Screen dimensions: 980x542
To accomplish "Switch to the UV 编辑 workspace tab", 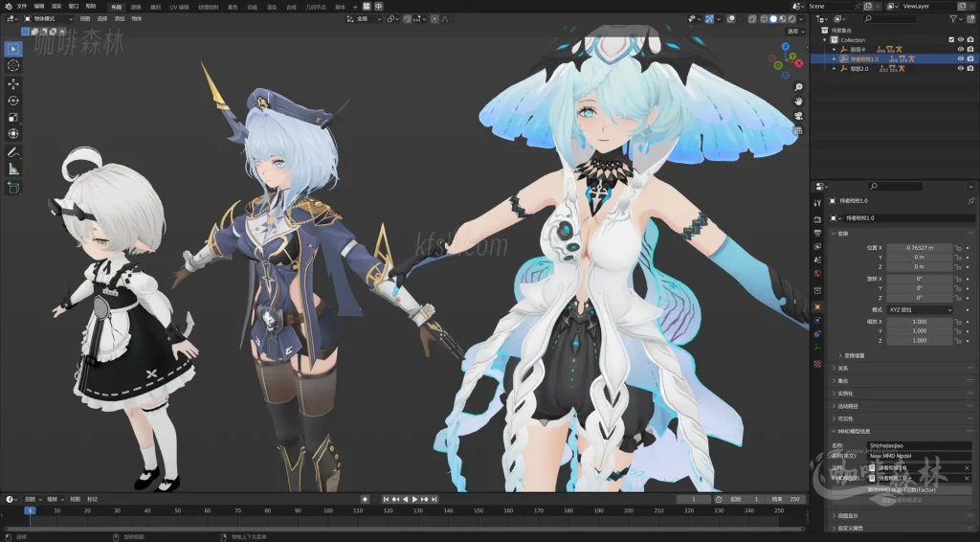I will tap(179, 7).
